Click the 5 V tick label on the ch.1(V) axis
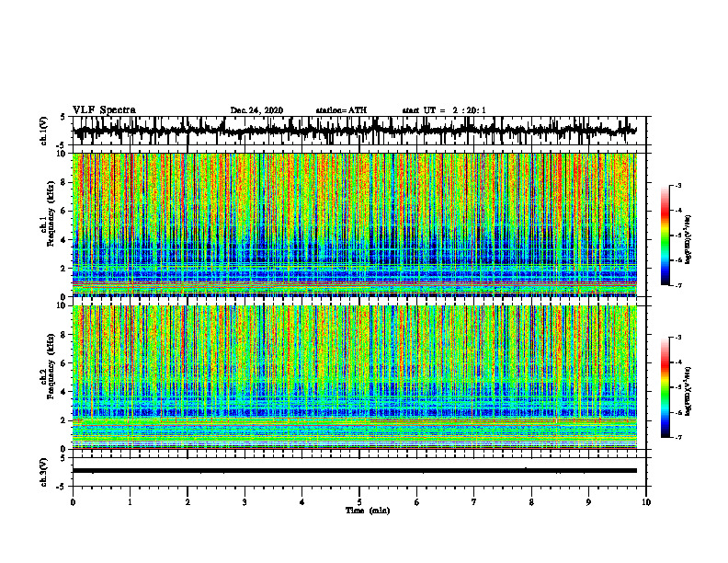Image resolution: width=728 pixels, height=563 pixels. (x=63, y=118)
